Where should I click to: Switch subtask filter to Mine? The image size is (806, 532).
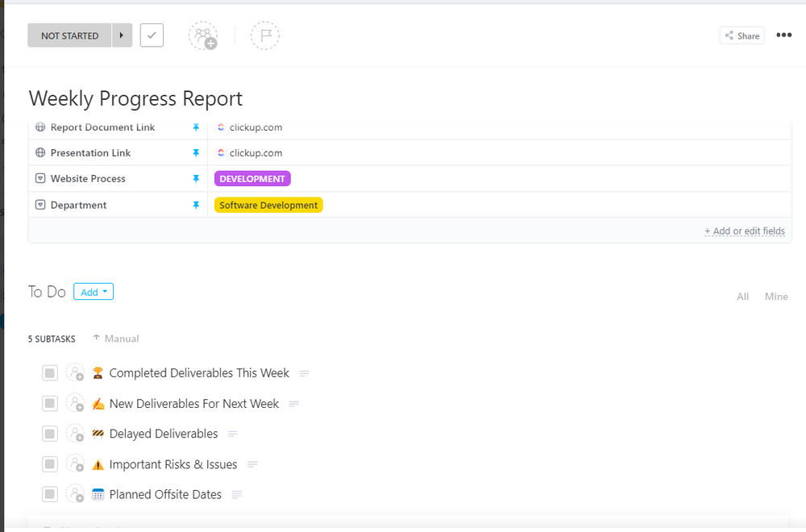(775, 297)
